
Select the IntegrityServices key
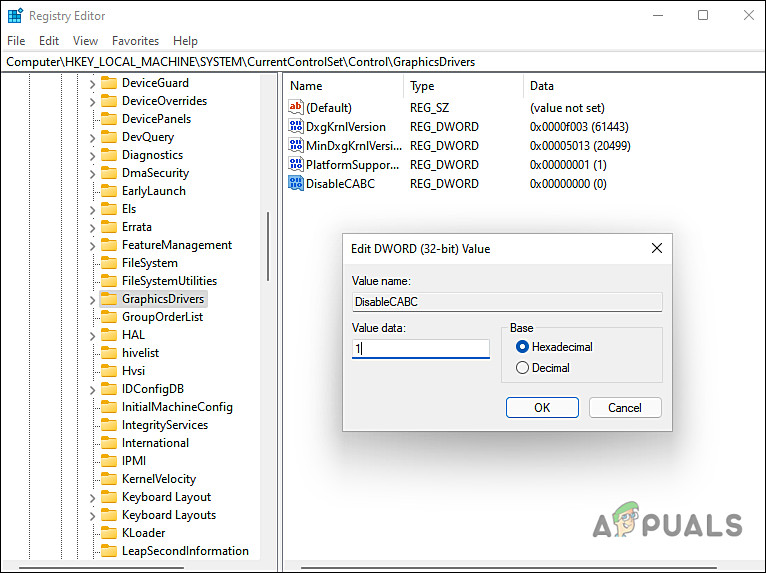click(x=165, y=425)
